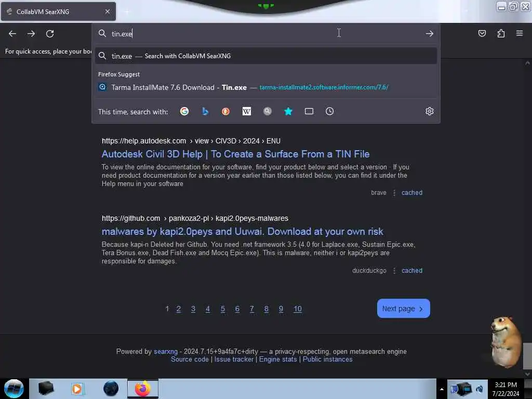Search this time with Google
Image resolution: width=532 pixels, height=399 pixels.
pos(184,111)
